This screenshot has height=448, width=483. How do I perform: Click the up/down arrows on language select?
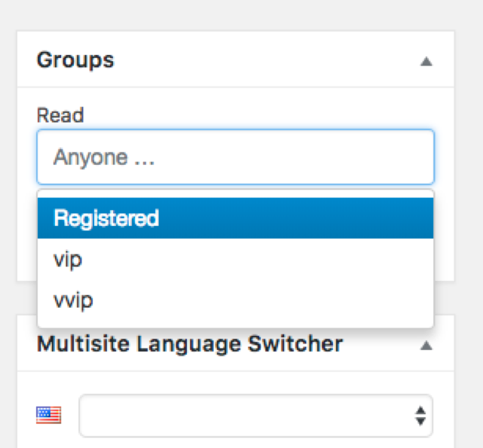420,415
